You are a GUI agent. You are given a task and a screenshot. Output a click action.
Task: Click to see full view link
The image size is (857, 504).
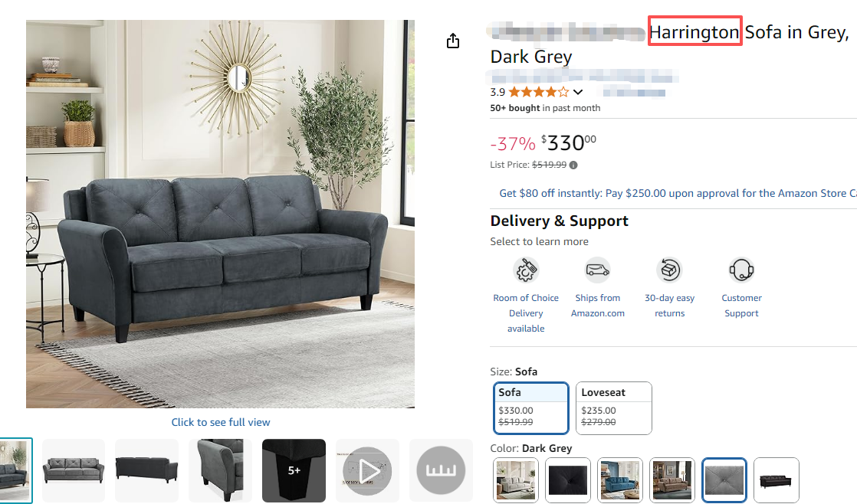tap(221, 422)
